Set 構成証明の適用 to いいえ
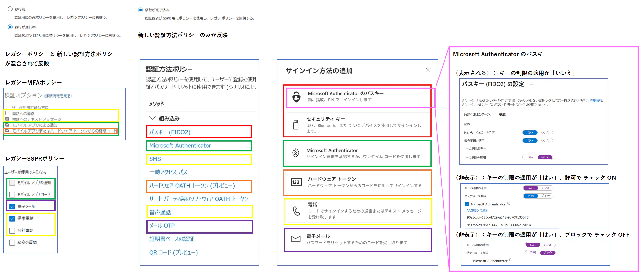644x275 pixels. (545, 141)
